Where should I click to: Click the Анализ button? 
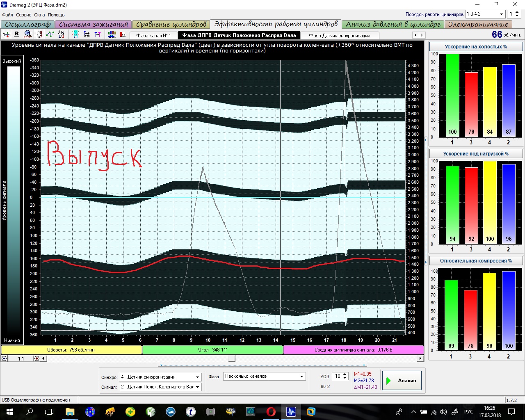(x=402, y=381)
